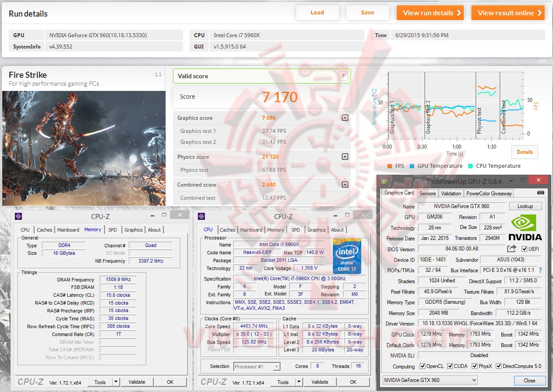Screen dimensions: 553x392
Task: Click the BIOS Version field in GPU-Z
Action: click(x=461, y=249)
